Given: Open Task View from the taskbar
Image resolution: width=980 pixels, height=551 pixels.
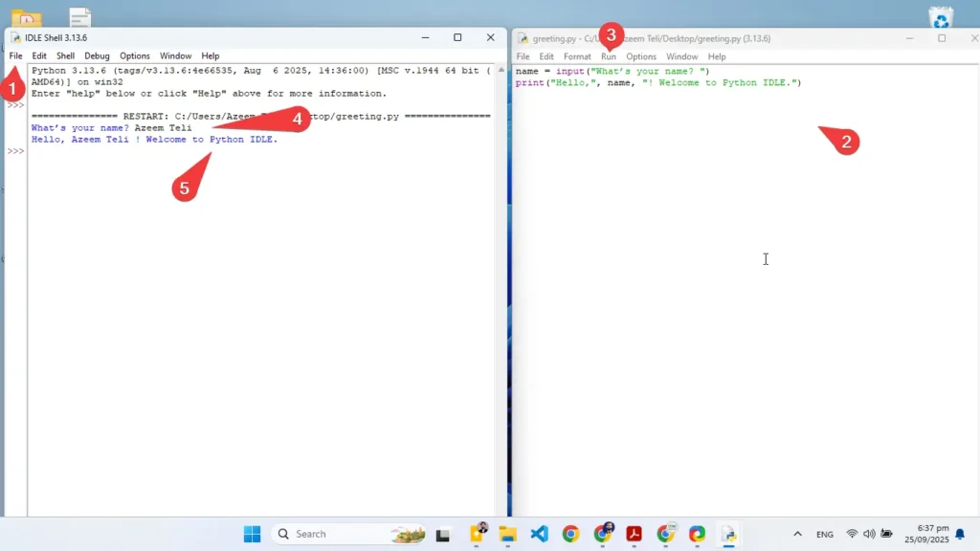Looking at the screenshot, I should pyautogui.click(x=443, y=534).
